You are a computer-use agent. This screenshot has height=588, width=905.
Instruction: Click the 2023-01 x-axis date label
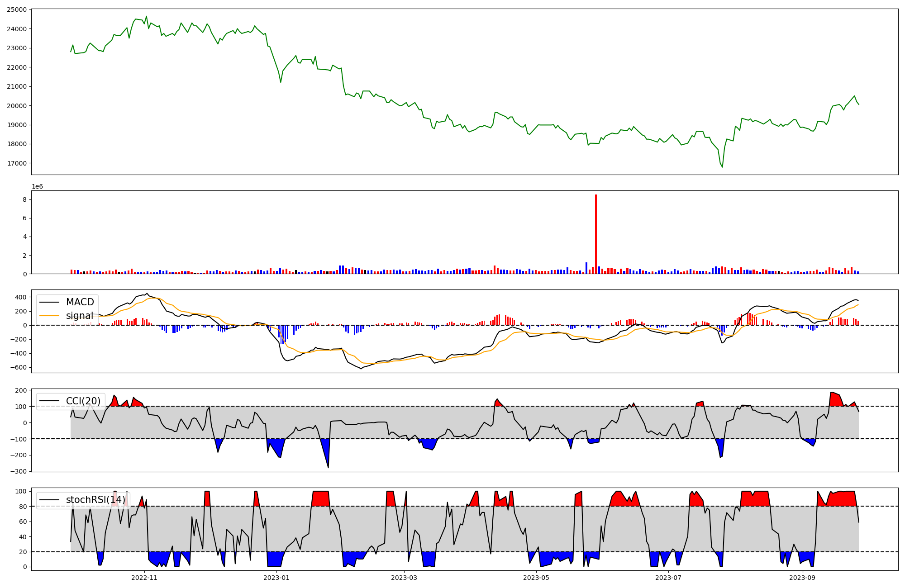(276, 578)
